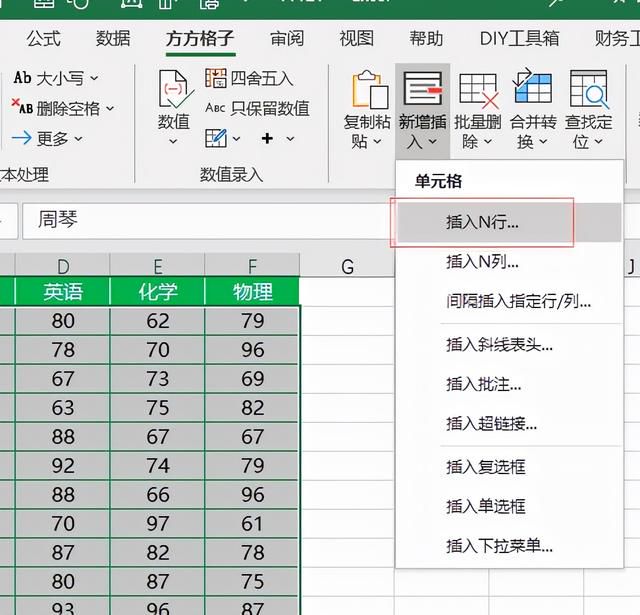Expand the 大小写 dropdown arrow
This screenshot has width=640, height=615.
tap(94, 78)
